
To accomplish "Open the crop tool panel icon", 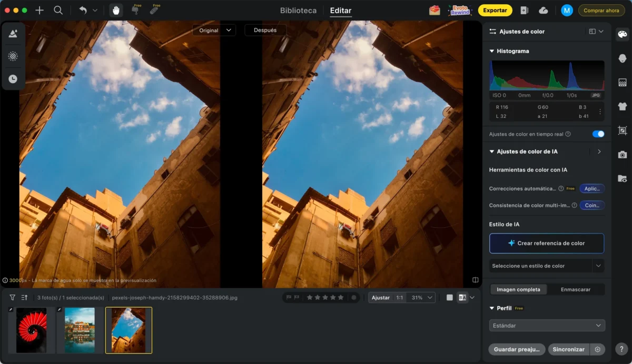I will pos(623,130).
